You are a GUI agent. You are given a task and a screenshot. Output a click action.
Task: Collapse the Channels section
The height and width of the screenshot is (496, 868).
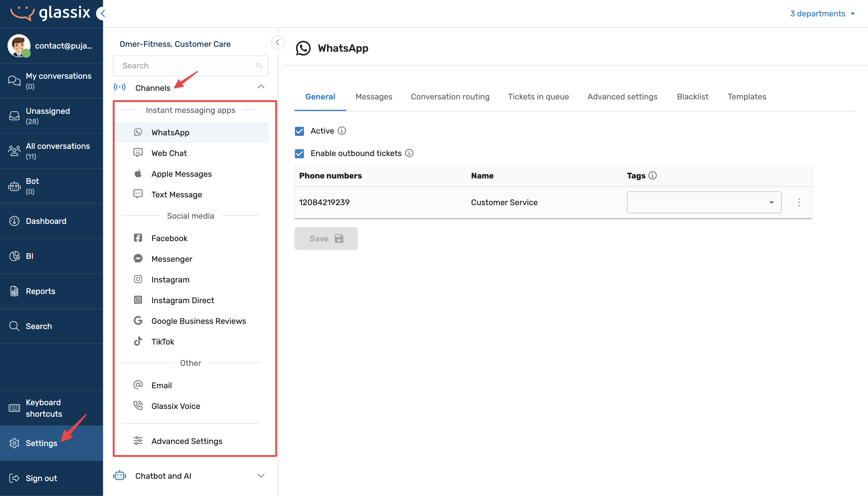tap(261, 87)
